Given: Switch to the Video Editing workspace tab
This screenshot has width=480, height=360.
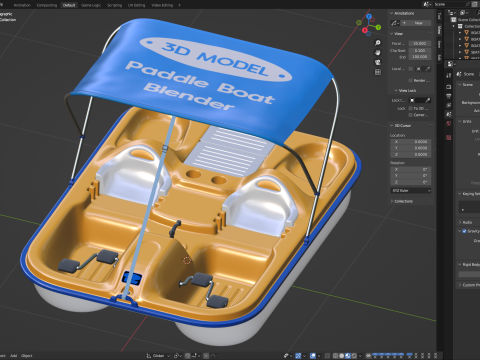Looking at the screenshot, I should tap(162, 5).
